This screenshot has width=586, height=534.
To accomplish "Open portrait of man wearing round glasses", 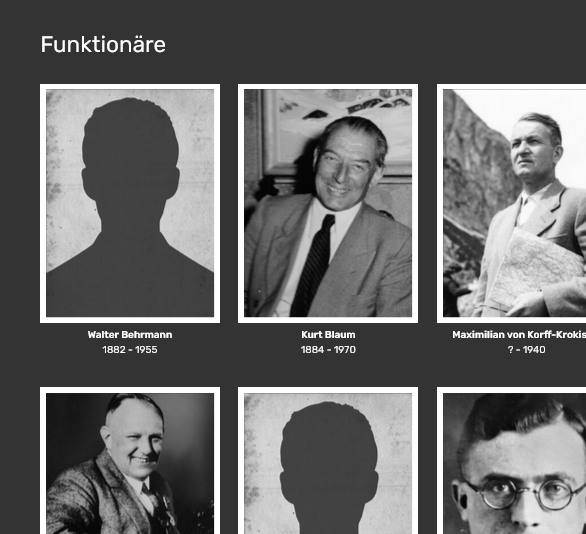I will 511,461.
